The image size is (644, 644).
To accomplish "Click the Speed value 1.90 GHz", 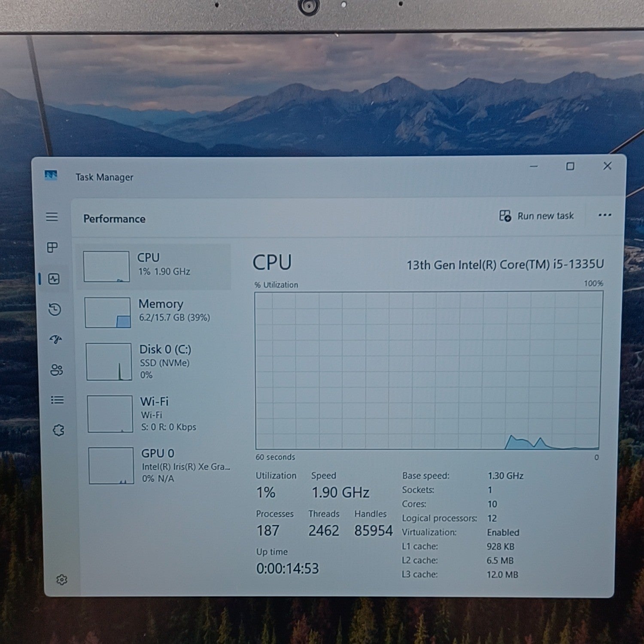I will 340,492.
